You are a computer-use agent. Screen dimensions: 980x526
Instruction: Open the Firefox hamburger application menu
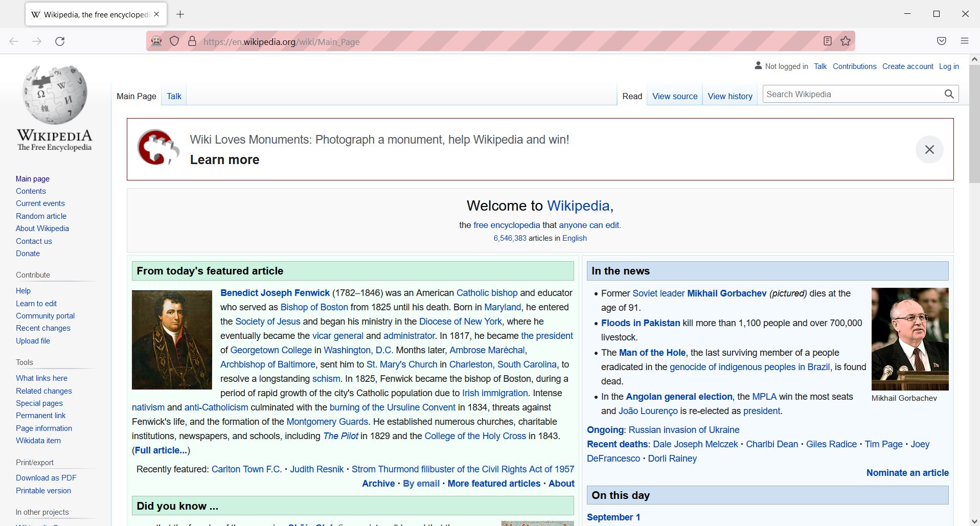[965, 41]
